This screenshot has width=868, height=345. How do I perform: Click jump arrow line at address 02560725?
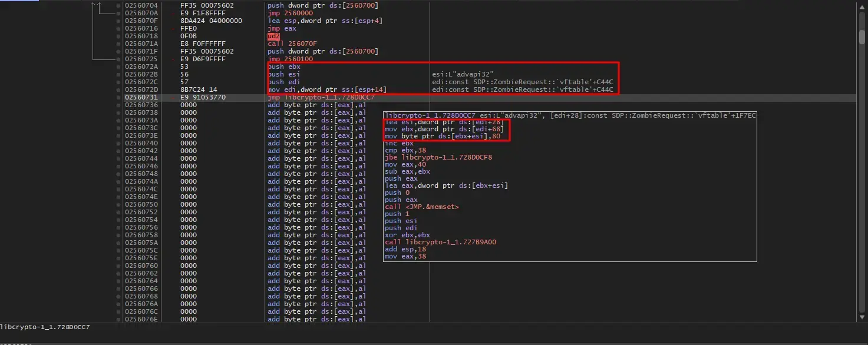click(105, 59)
